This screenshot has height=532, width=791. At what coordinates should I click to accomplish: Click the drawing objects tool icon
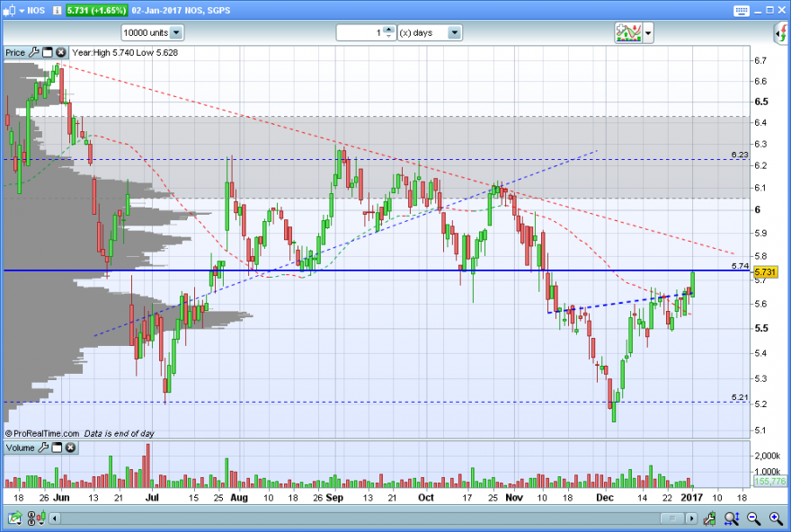point(710,518)
